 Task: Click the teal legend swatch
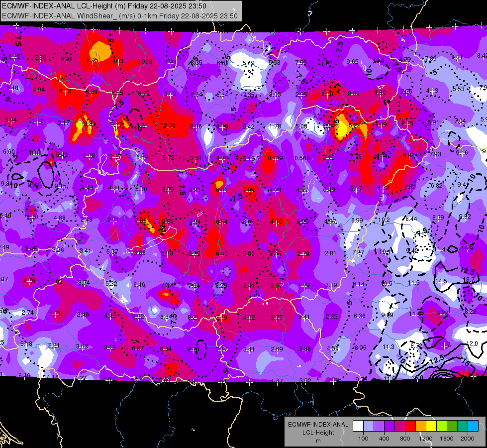(463, 426)
